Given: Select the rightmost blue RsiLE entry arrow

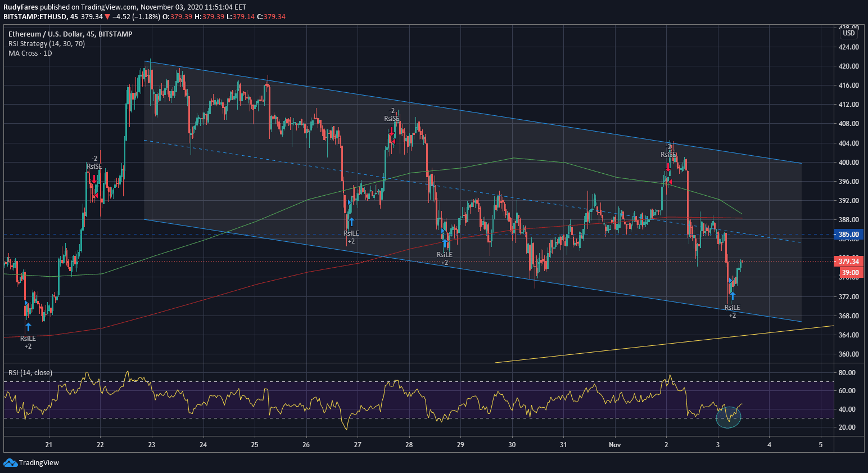Looking at the screenshot, I should click(732, 296).
